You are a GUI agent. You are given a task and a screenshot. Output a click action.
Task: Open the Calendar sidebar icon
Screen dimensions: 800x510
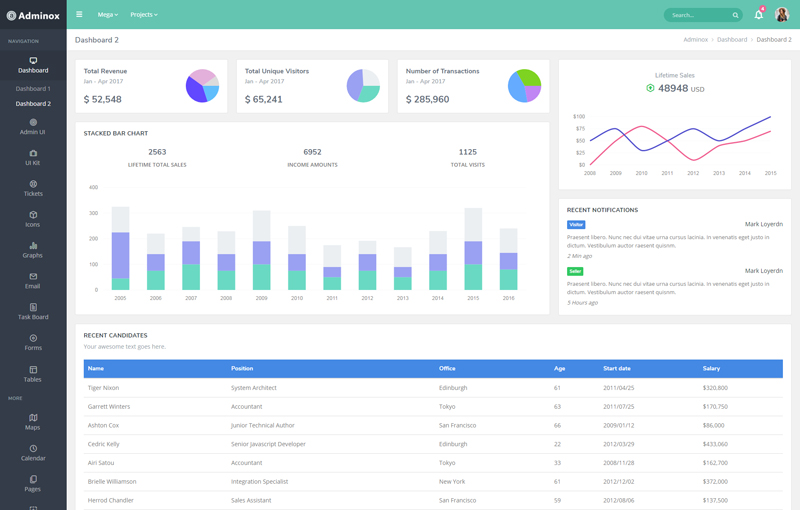[33, 449]
